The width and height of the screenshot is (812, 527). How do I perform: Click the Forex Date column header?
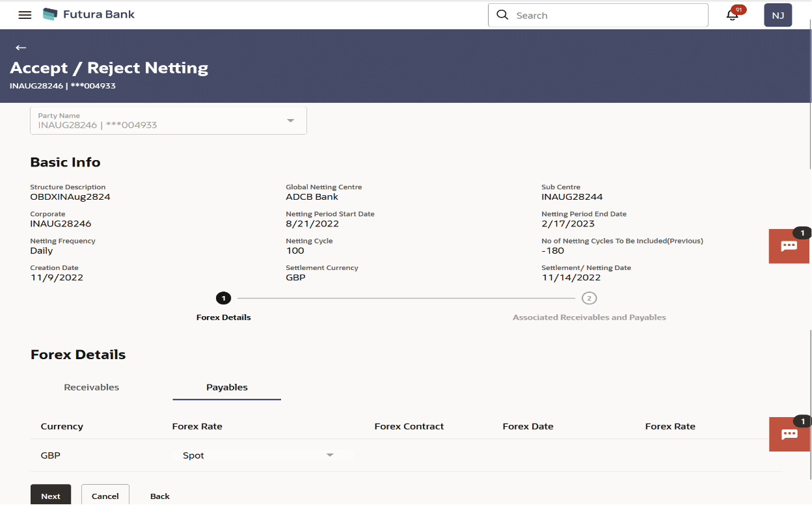point(528,426)
